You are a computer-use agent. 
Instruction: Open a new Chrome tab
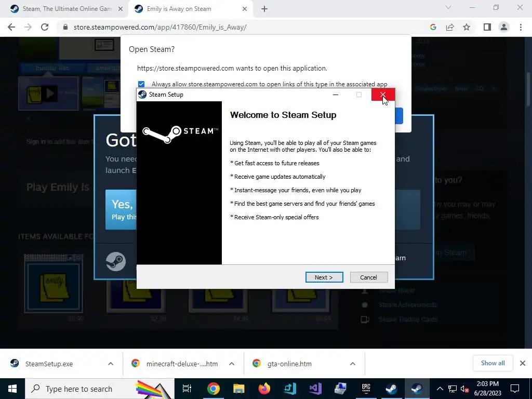pos(264,9)
